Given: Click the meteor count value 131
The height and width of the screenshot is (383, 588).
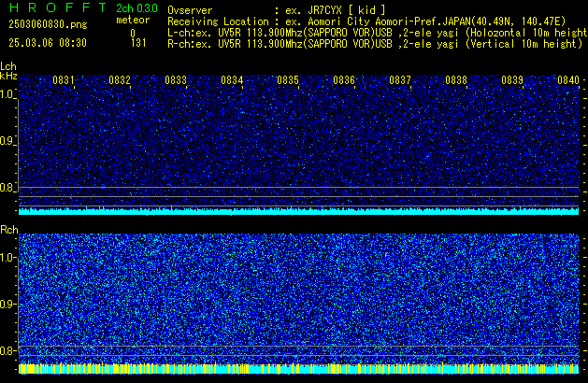Looking at the screenshot, I should [x=138, y=43].
